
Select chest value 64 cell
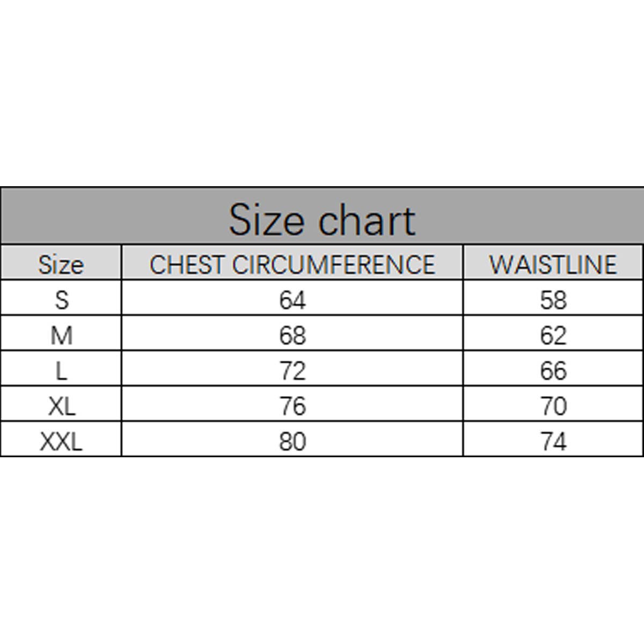click(292, 299)
